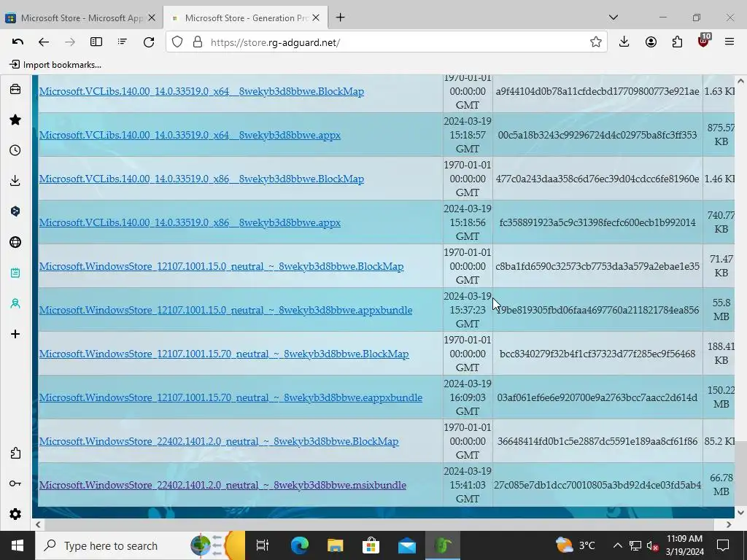Open the sidebar settings gear

pos(15,514)
